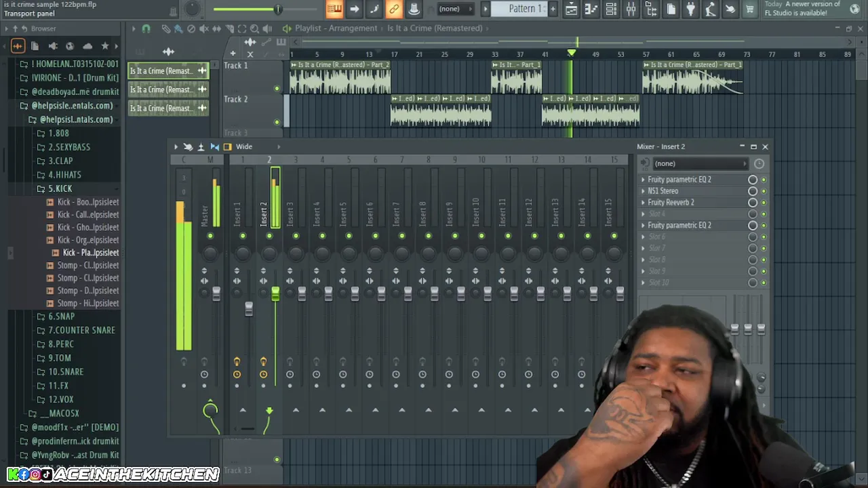This screenshot has height=488, width=868.
Task: Click the shopping cart icon in toolbar
Action: coord(750,9)
